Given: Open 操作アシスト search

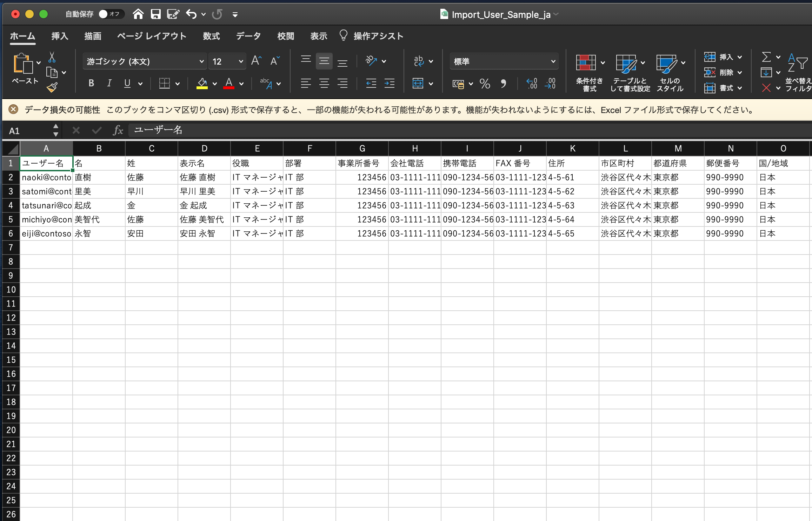Looking at the screenshot, I should pyautogui.click(x=372, y=36).
